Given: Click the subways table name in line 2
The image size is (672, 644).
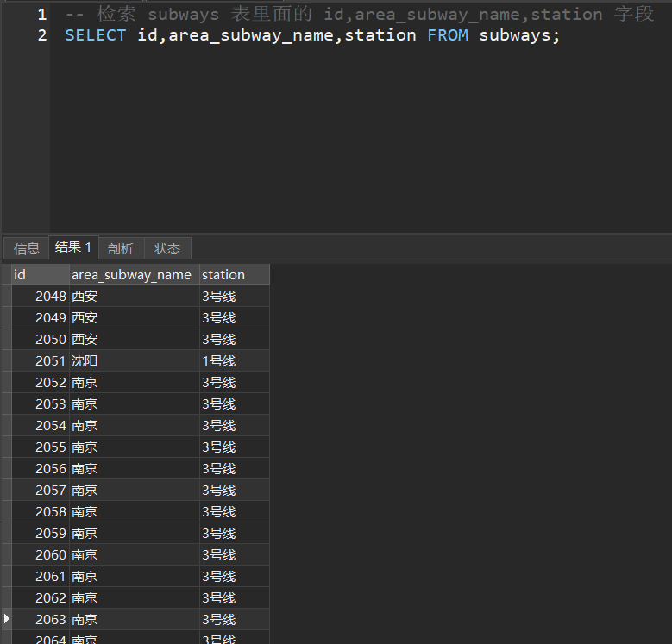Looking at the screenshot, I should point(514,35).
